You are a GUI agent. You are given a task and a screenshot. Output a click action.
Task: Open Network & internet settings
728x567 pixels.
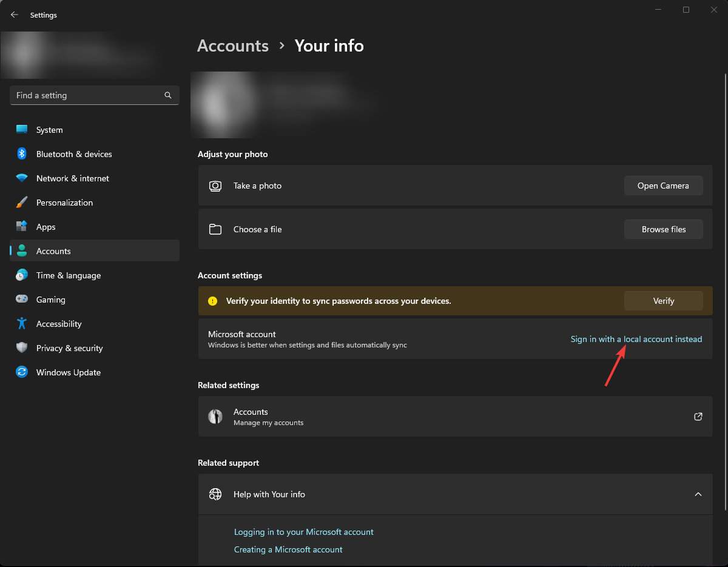coord(72,178)
